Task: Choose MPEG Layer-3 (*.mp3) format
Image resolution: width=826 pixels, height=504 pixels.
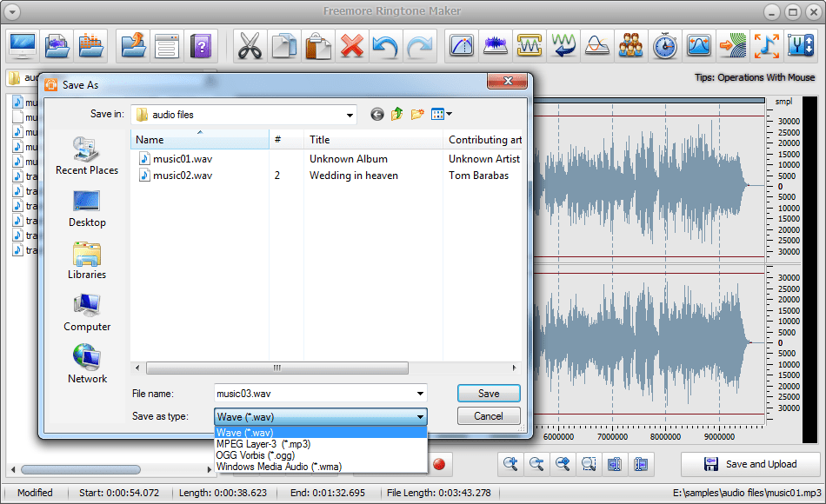Action: pyautogui.click(x=263, y=444)
